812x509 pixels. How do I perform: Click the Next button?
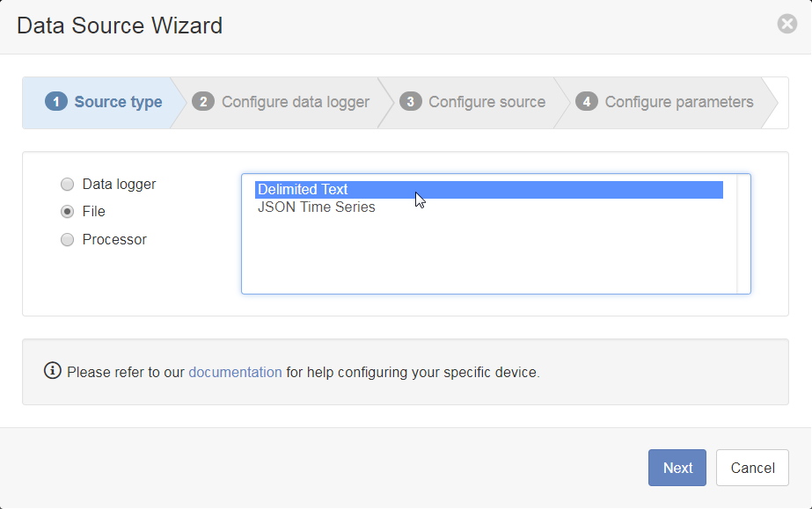tap(677, 468)
